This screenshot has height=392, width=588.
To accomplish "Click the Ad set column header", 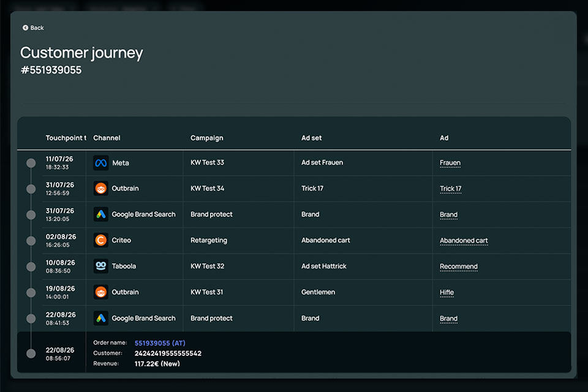I will pos(312,138).
